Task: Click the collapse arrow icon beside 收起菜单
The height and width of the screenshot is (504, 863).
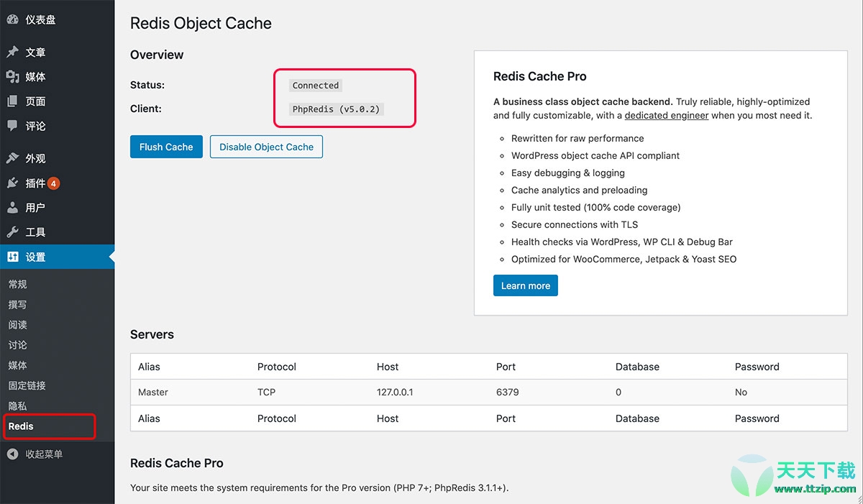Action: tap(12, 454)
